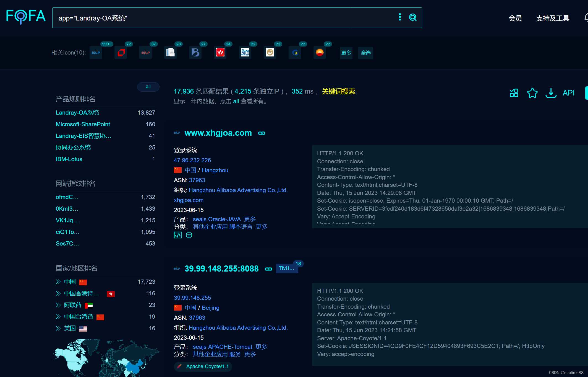Click the all link to view all data
588x377 pixels.
[236, 101]
